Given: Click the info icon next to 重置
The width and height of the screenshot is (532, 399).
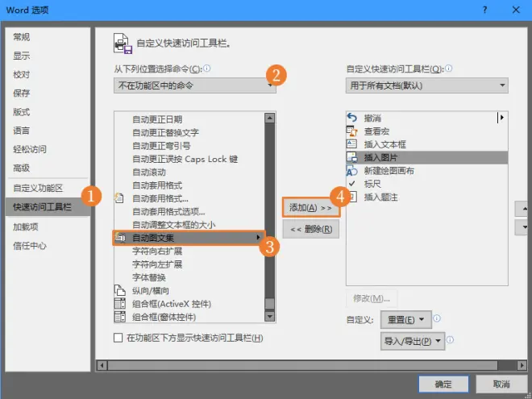Looking at the screenshot, I should click(437, 318).
